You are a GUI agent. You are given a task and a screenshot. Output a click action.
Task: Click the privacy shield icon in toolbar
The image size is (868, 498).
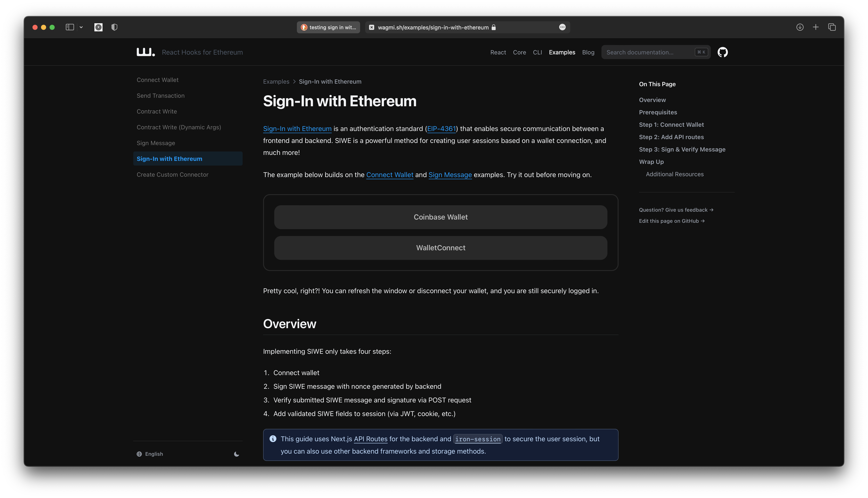click(x=114, y=27)
